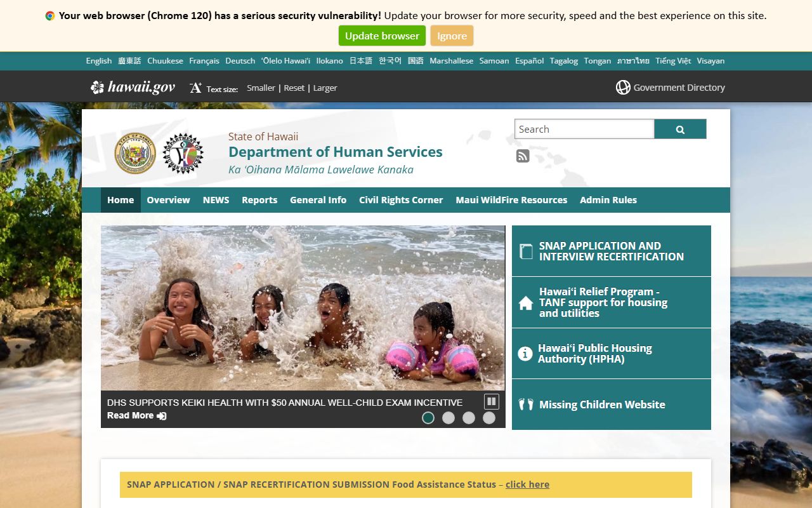Click the Read More arrow icon

[162, 416]
